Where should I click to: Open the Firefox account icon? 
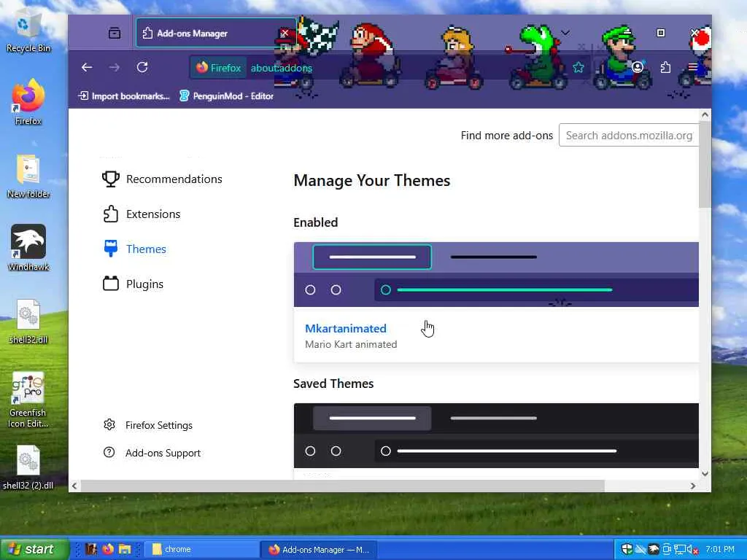tap(638, 67)
